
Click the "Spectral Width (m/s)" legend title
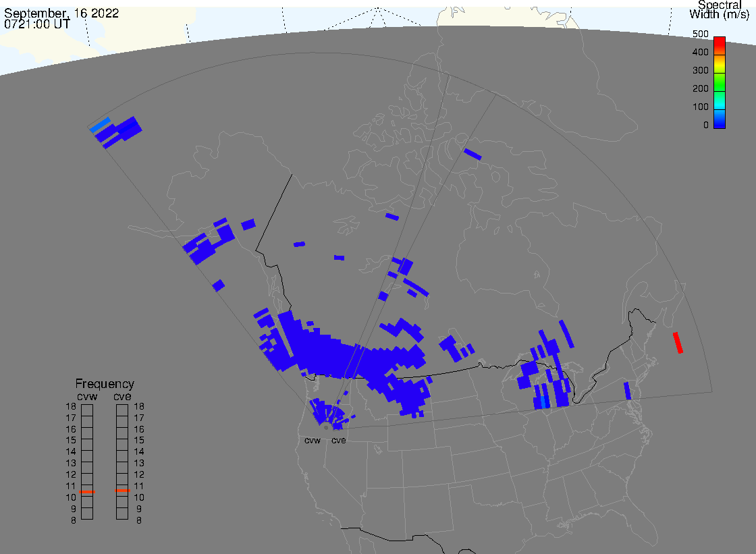[720, 9]
